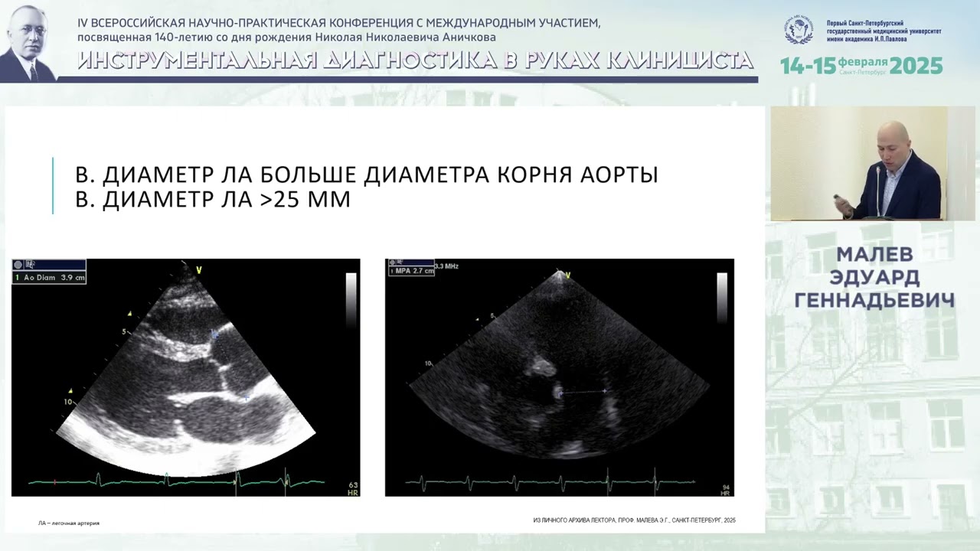Click the footnote 'ЛА – легочная артерия'

tap(69, 523)
